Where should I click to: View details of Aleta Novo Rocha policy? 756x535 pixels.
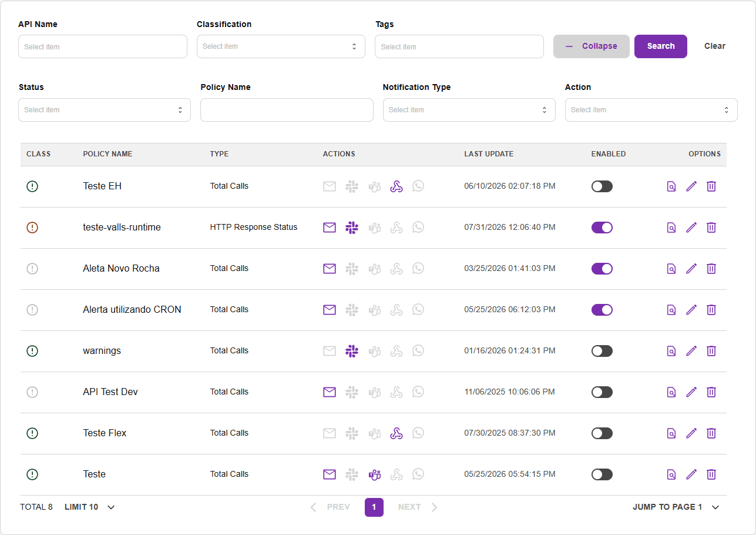coord(671,269)
